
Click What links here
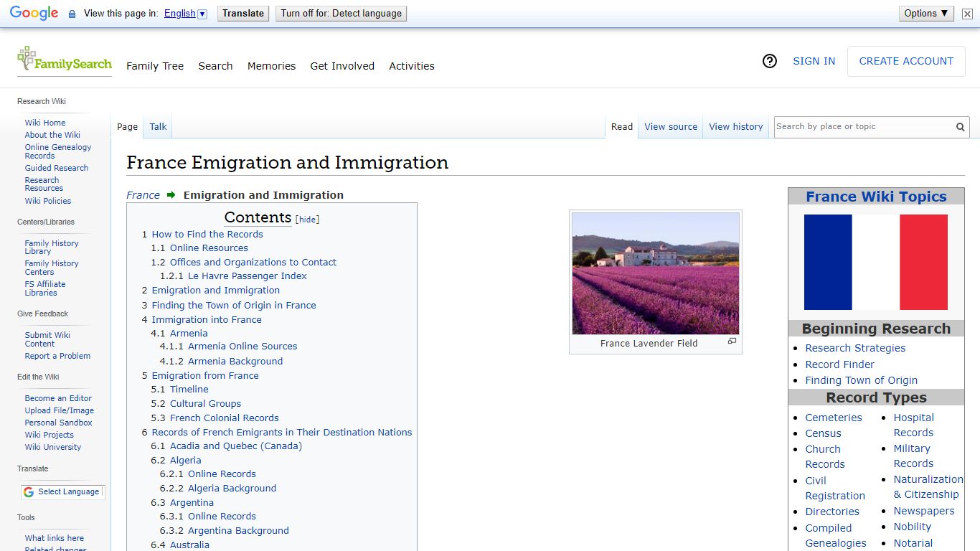[x=55, y=538]
